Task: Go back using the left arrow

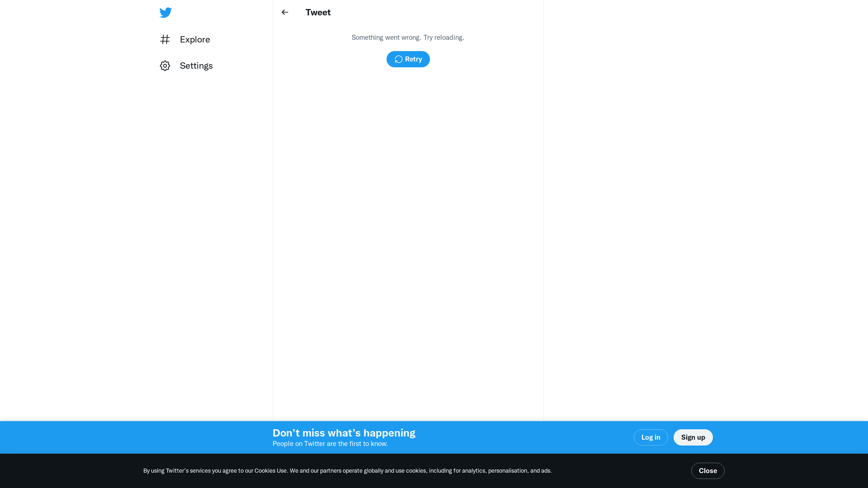Action: pyautogui.click(x=285, y=12)
